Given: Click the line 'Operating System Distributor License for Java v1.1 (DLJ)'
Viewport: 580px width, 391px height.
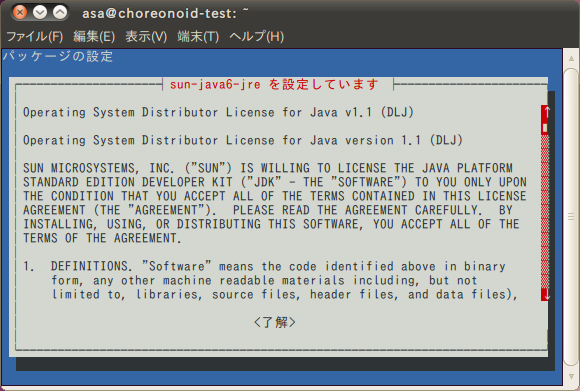Looking at the screenshot, I should coord(218,112).
